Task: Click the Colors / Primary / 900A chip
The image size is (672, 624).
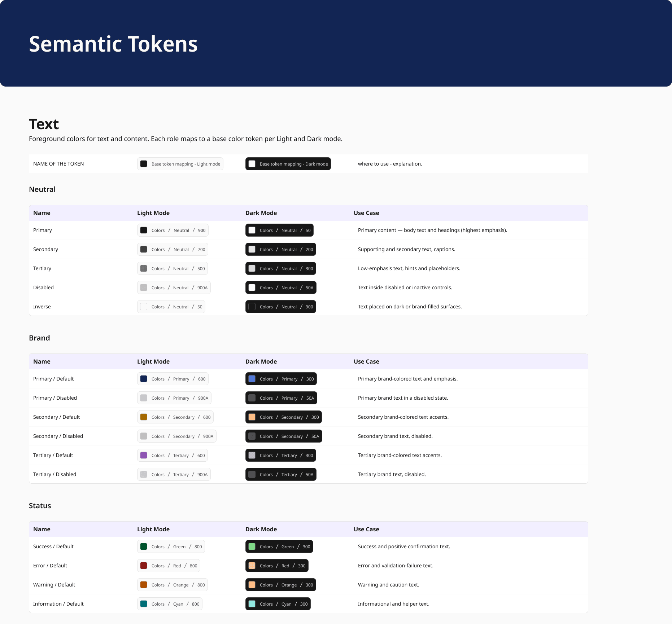Action: coord(174,398)
